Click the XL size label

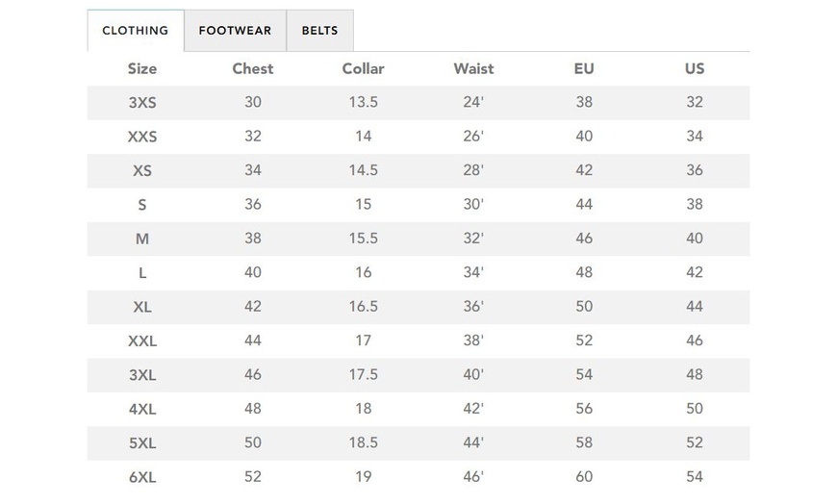coord(142,307)
